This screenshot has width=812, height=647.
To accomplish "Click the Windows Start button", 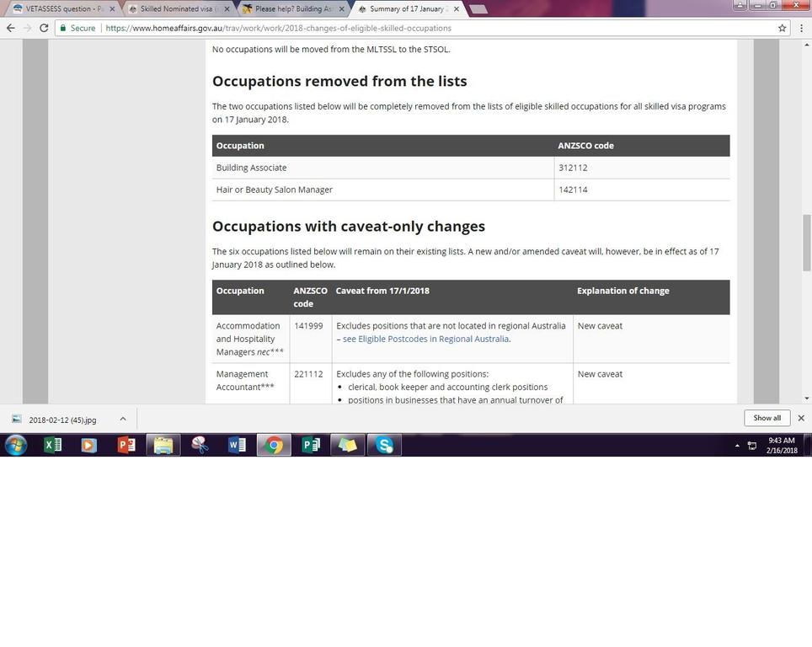I will coord(16,445).
